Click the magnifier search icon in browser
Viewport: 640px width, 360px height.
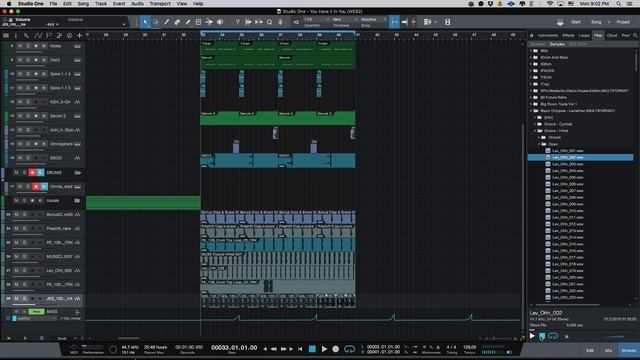(x=635, y=36)
